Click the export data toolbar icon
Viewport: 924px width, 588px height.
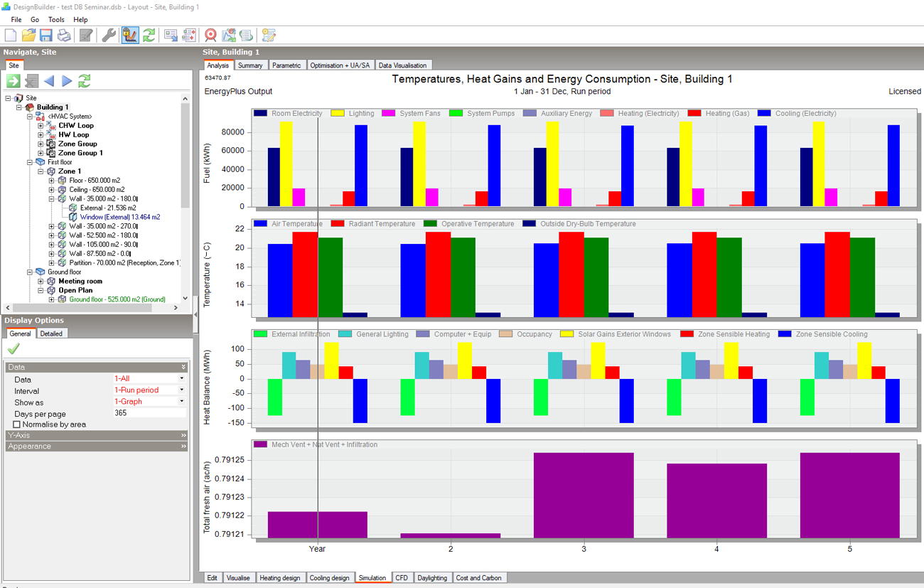(x=171, y=35)
